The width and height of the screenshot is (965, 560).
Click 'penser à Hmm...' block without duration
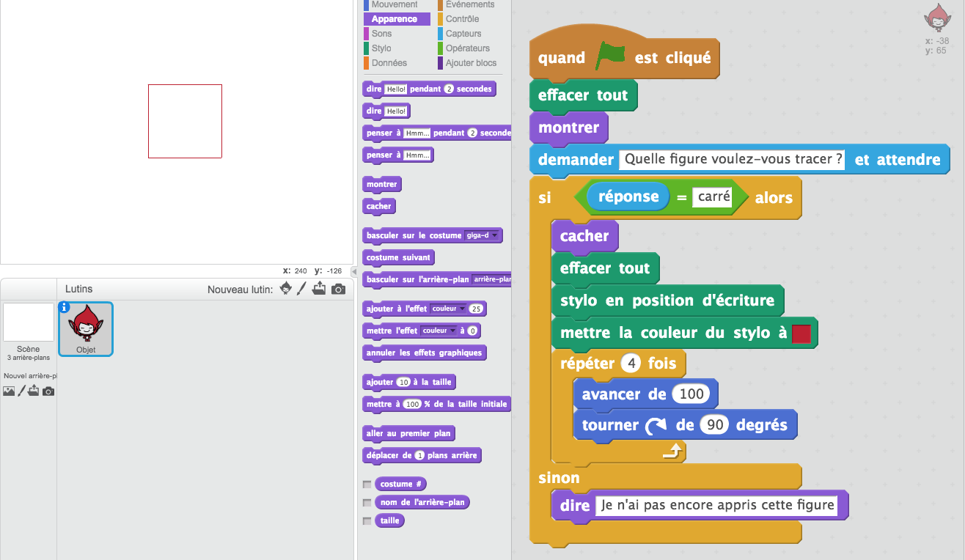pyautogui.click(x=398, y=155)
